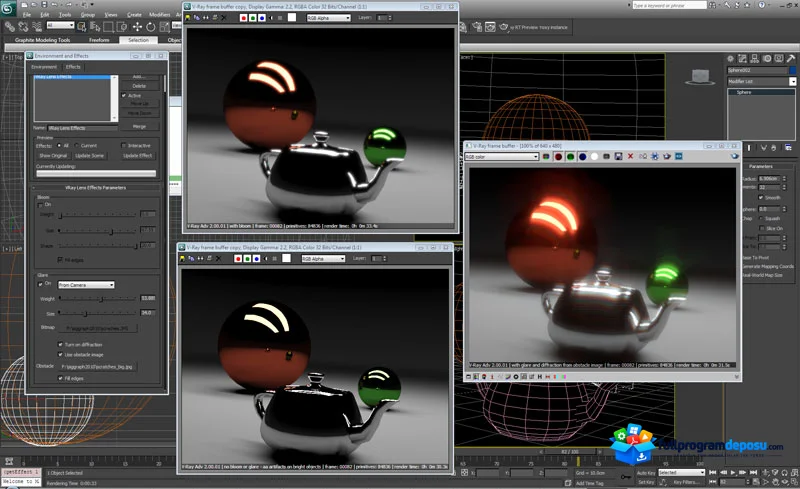Click the clear X icon in top frame buffer copy
The image size is (800, 489).
pyautogui.click(x=223, y=18)
